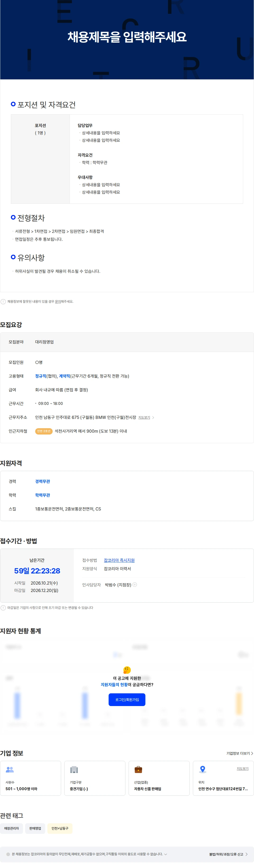
Task: Click 대리점영업 in 모집분야 row
Action: pos(44,342)
